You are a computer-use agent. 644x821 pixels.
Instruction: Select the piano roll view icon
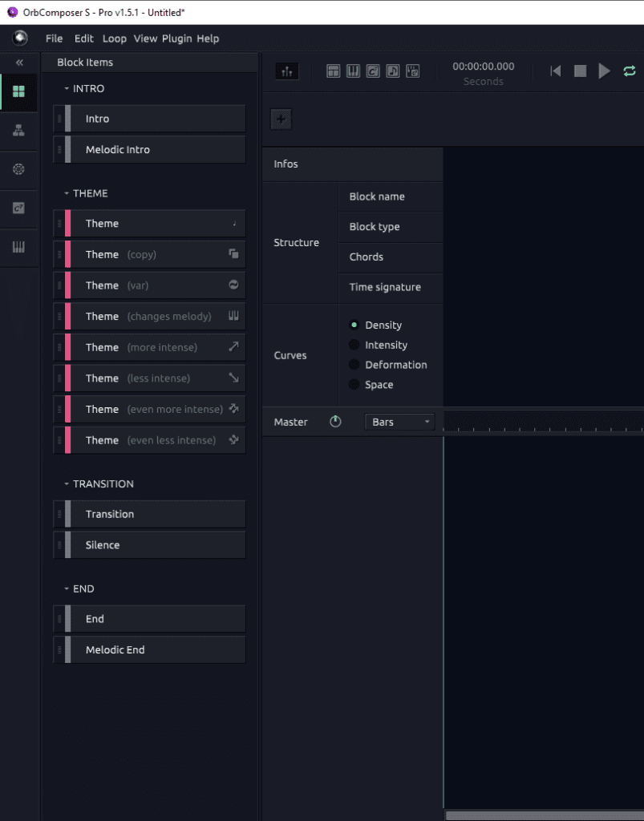(353, 71)
